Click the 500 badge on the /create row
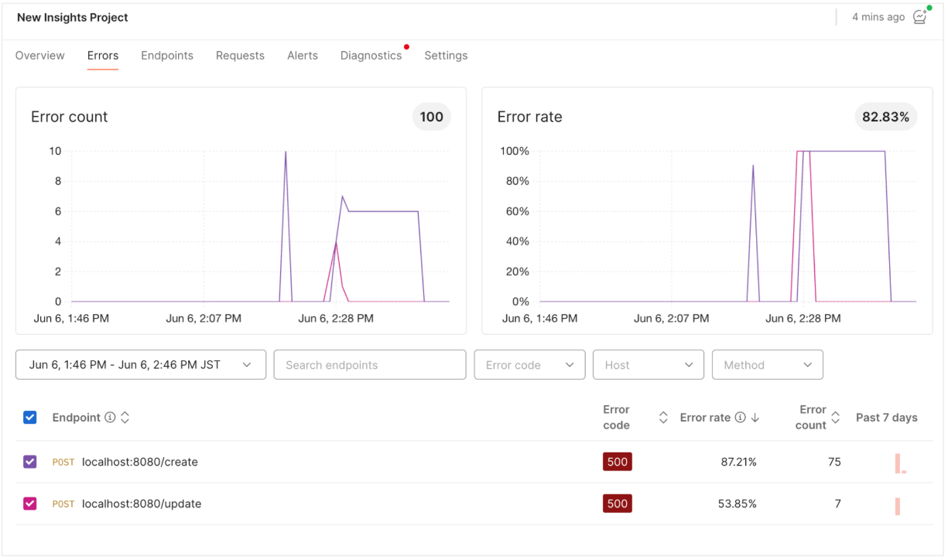 click(x=618, y=462)
